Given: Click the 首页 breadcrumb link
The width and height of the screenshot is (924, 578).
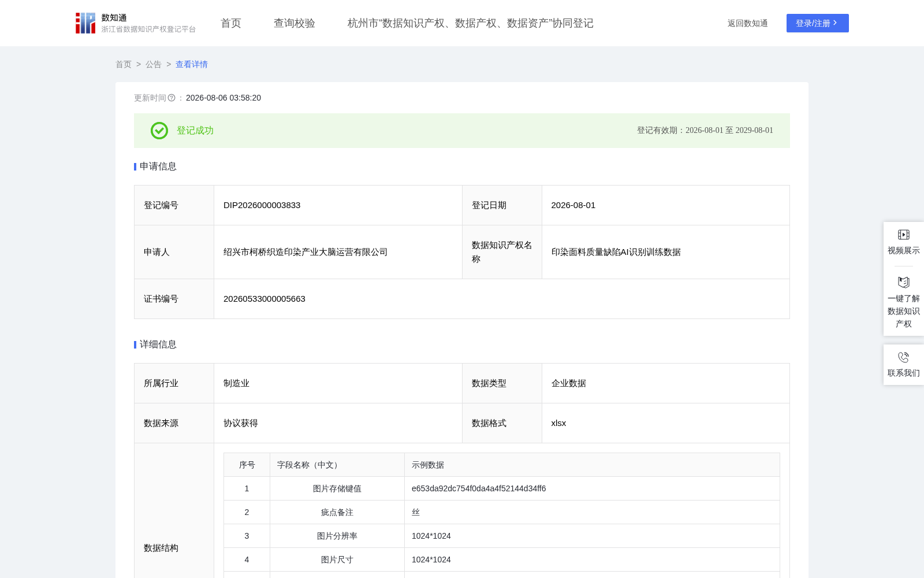Looking at the screenshot, I should point(124,64).
